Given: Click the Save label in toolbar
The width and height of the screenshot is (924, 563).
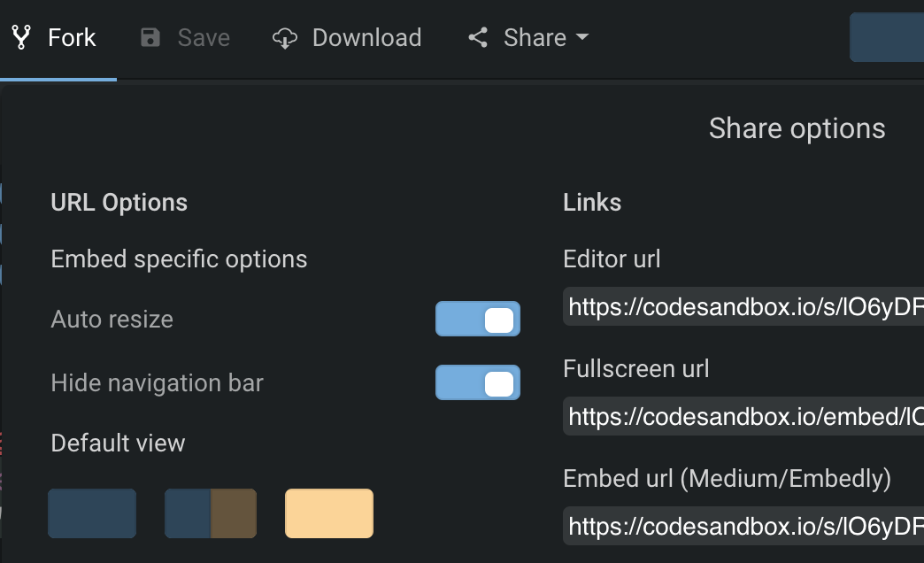Looking at the screenshot, I should (x=204, y=38).
